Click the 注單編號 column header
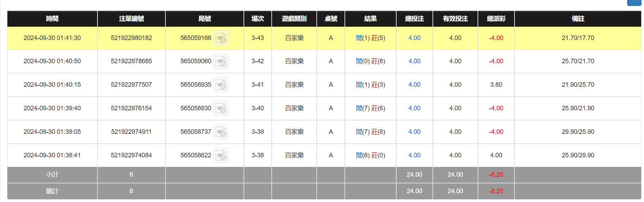Image resolution: width=644 pixels, height=202 pixels. point(131,19)
